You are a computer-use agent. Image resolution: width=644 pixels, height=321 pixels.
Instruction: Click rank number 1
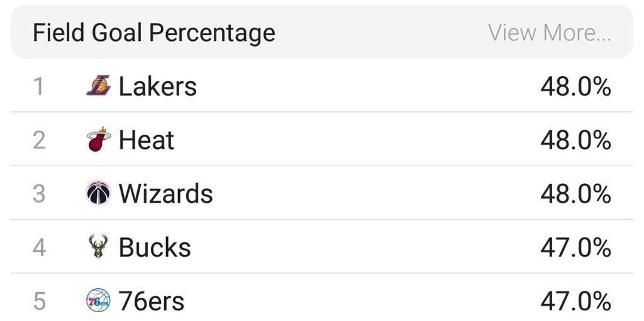(39, 86)
